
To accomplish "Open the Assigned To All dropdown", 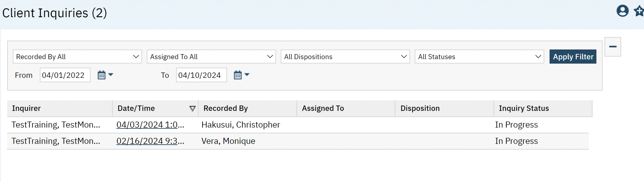I will tap(211, 56).
